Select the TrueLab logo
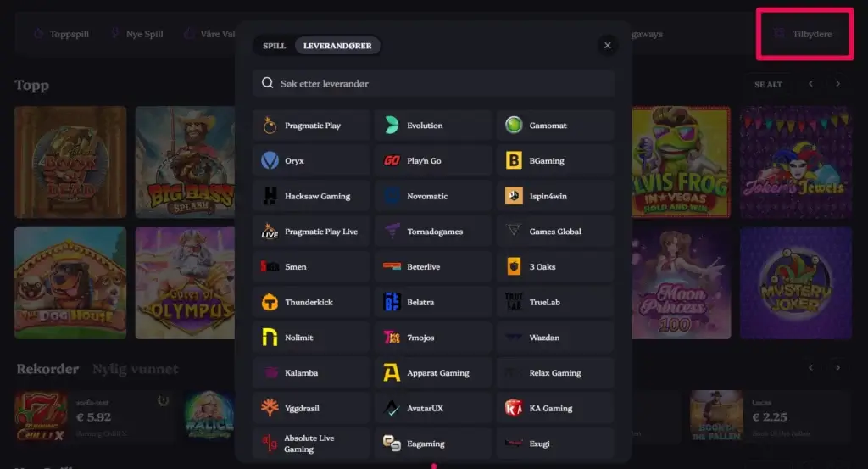This screenshot has width=868, height=469. [514, 302]
